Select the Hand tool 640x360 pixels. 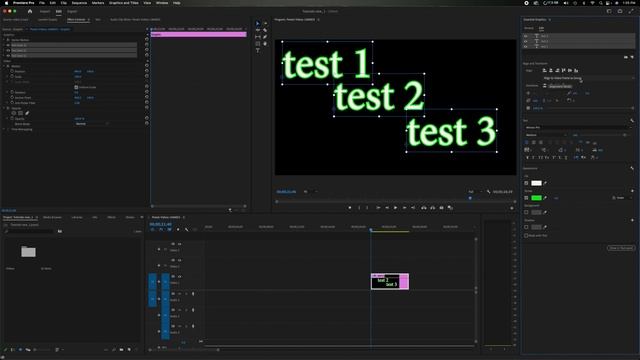(x=265, y=44)
